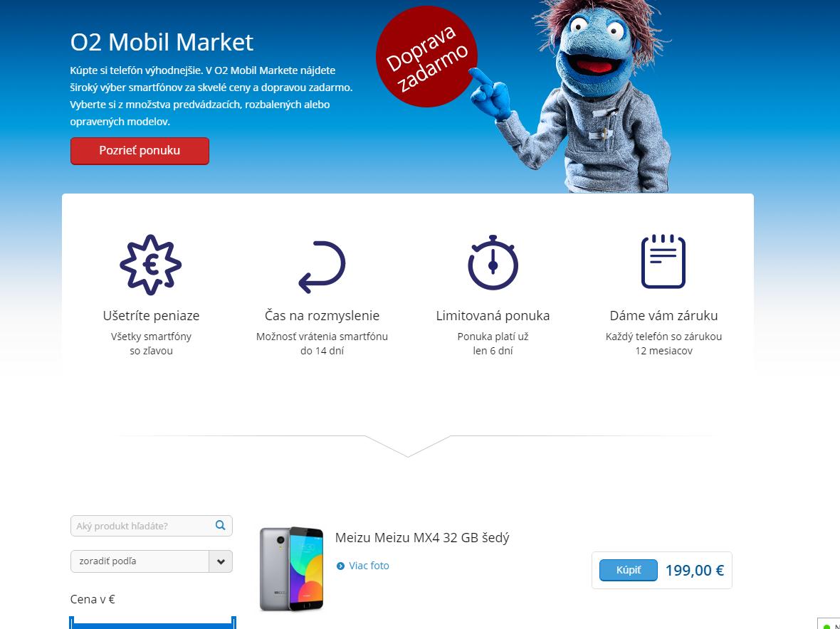The height and width of the screenshot is (629, 840).
Task: Click the notepad warranty icon
Action: point(663,261)
